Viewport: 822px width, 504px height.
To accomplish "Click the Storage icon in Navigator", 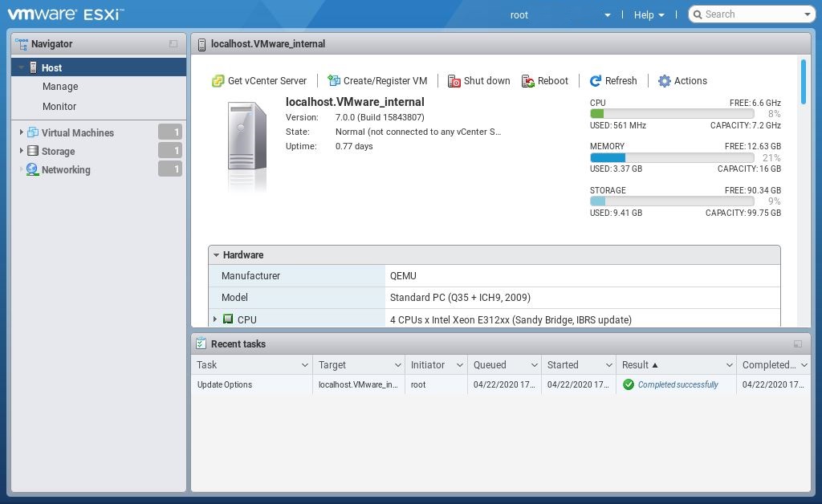I will pyautogui.click(x=32, y=151).
